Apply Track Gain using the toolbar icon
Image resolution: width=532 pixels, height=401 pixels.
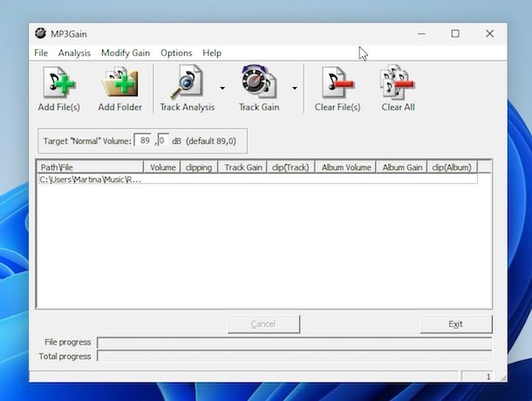(259, 89)
